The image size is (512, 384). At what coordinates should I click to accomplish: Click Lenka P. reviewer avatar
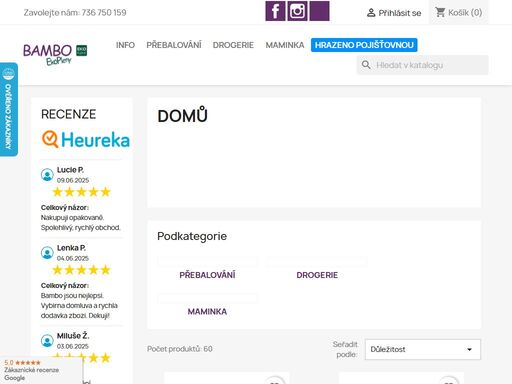[x=47, y=253]
